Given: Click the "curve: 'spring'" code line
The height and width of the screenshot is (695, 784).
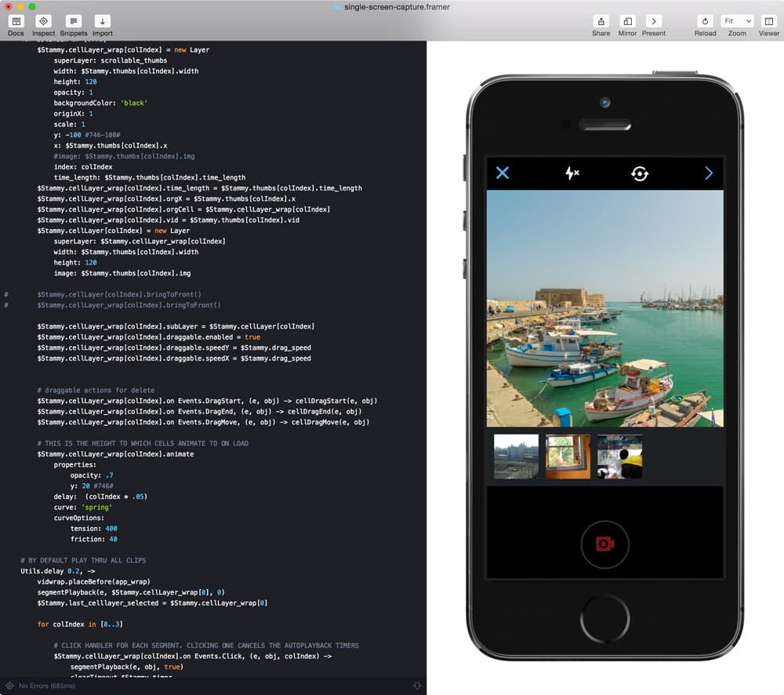Looking at the screenshot, I should pyautogui.click(x=83, y=508).
